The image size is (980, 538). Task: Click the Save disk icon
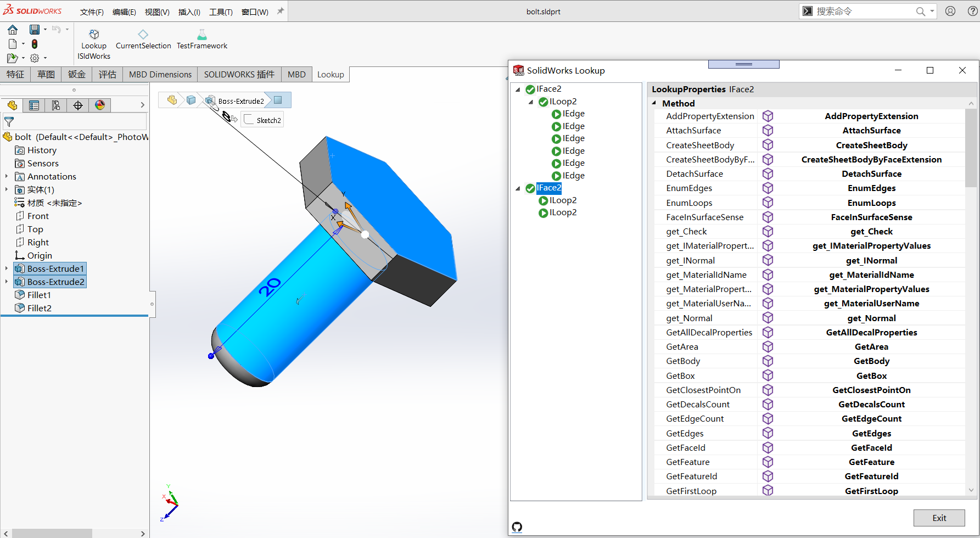point(35,30)
